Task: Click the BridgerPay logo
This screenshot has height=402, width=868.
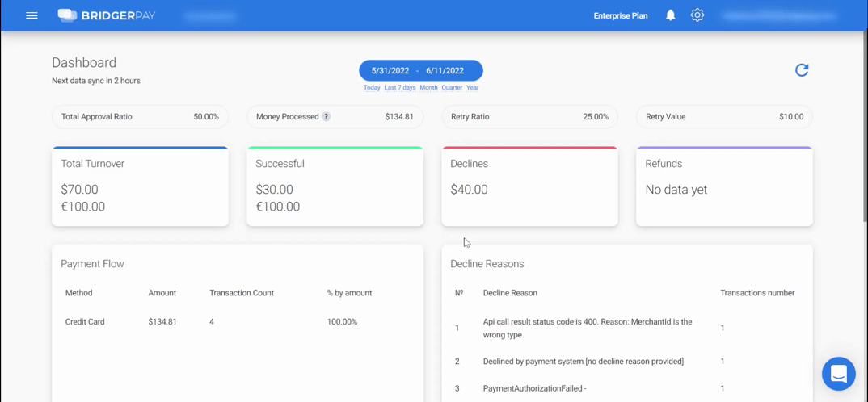Action: click(x=107, y=15)
